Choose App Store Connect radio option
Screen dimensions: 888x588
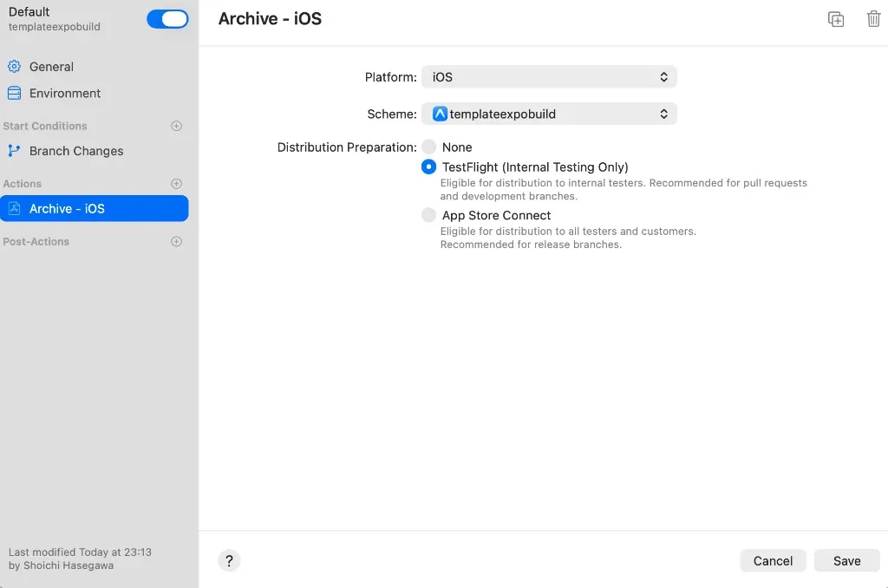(x=428, y=215)
